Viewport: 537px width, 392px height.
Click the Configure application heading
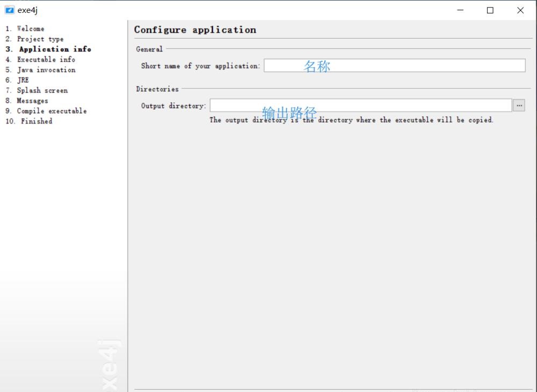coord(195,30)
